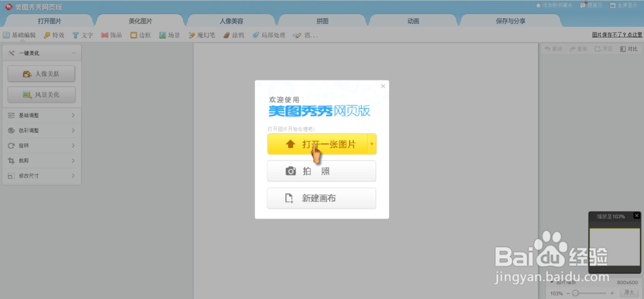Close the 缩放至103% navigator panel
644x299 pixels.
pos(637,215)
